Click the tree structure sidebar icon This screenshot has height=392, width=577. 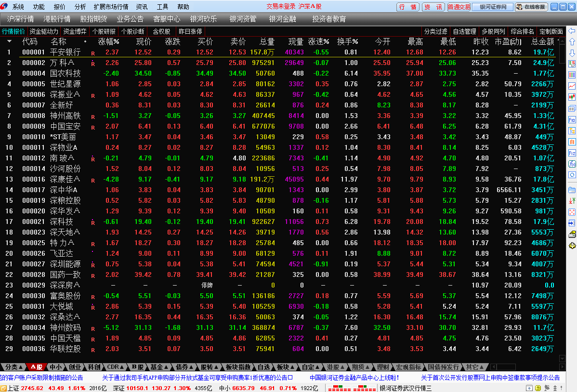point(572,131)
